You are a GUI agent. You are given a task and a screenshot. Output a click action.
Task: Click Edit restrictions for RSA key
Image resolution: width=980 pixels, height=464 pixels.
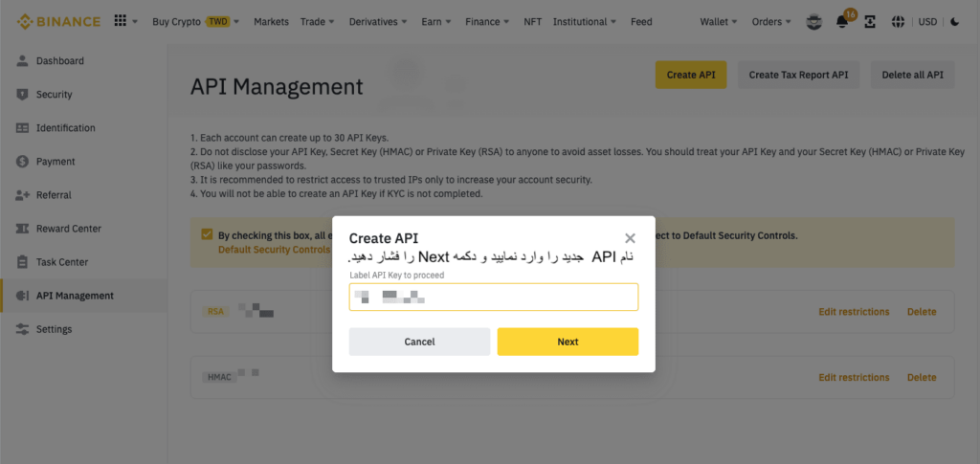(x=854, y=312)
